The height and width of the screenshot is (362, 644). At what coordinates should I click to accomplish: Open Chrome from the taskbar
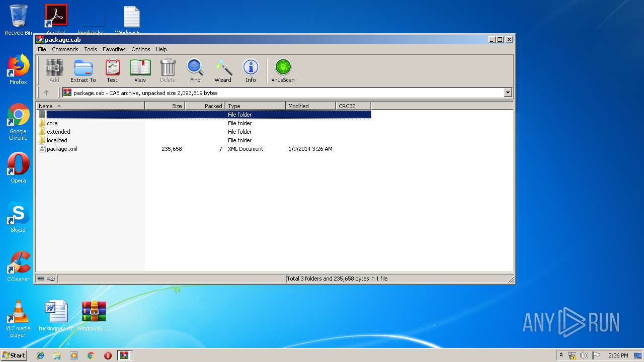(91, 355)
